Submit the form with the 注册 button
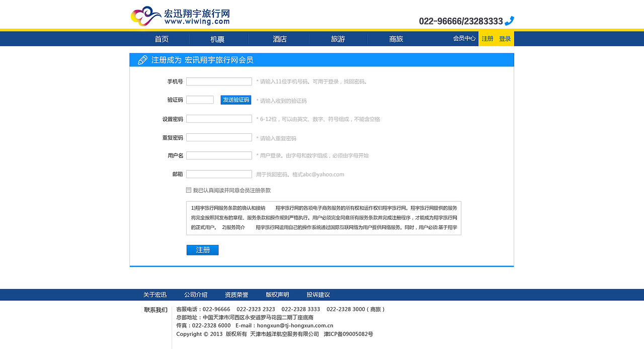644x349 pixels. point(202,250)
